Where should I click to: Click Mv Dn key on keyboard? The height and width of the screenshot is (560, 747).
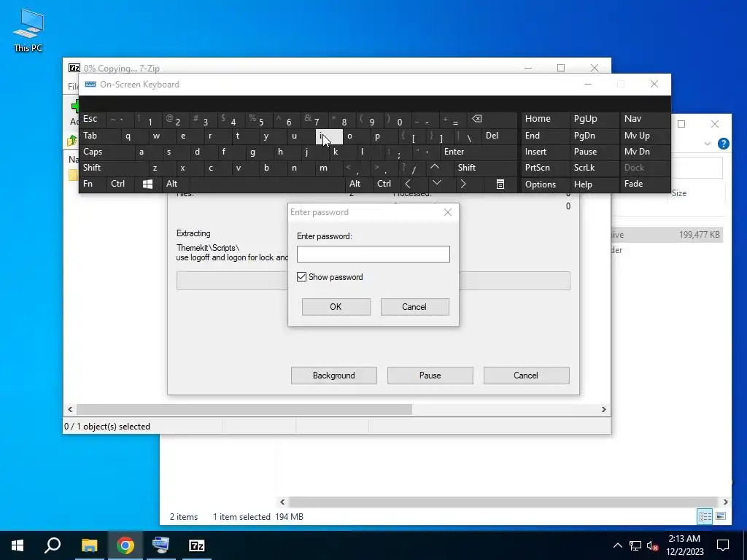(x=645, y=152)
